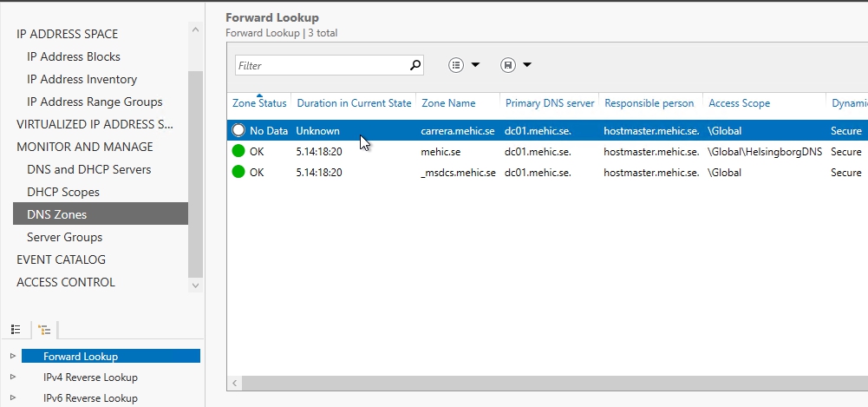Click the green OK icon for _msdcs.mehic.se

[239, 172]
